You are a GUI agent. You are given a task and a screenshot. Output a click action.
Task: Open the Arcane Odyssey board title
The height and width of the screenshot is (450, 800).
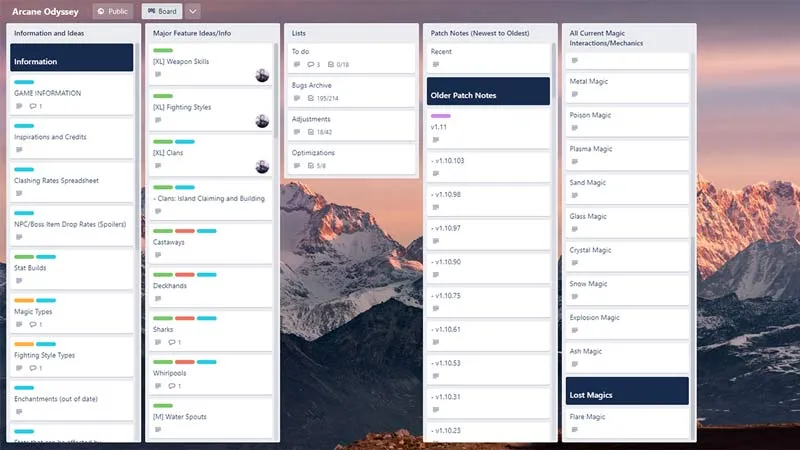[x=45, y=11]
